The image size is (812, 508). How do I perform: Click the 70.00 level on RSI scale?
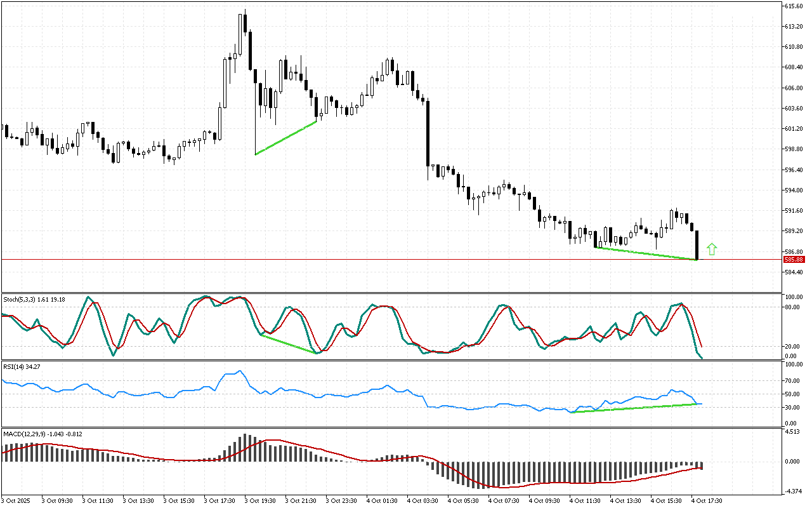[792, 380]
